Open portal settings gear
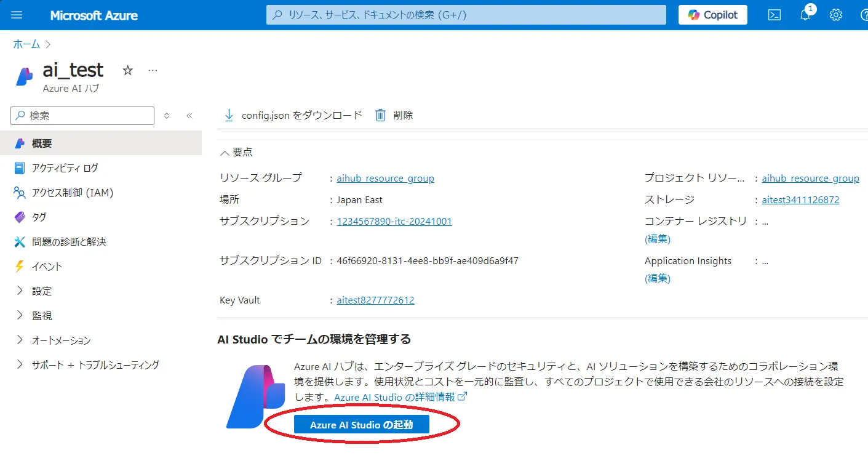Viewport: 868px width, 458px height. click(835, 15)
